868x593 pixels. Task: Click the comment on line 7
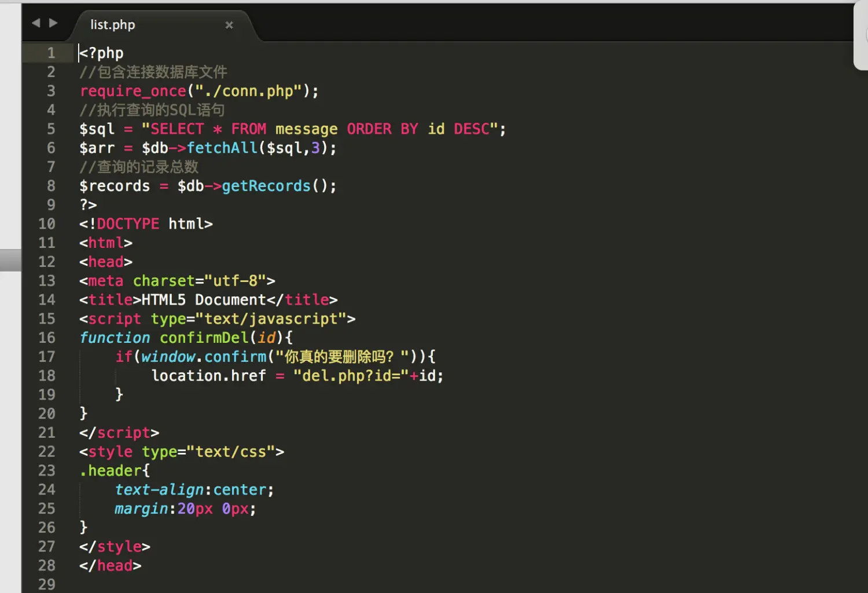(x=139, y=167)
